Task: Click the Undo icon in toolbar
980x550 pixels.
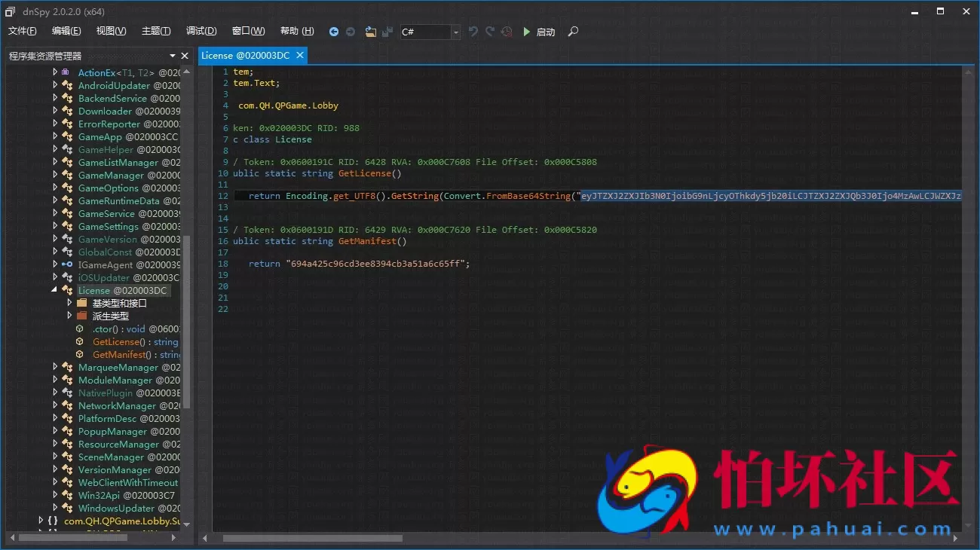Action: 473,32
